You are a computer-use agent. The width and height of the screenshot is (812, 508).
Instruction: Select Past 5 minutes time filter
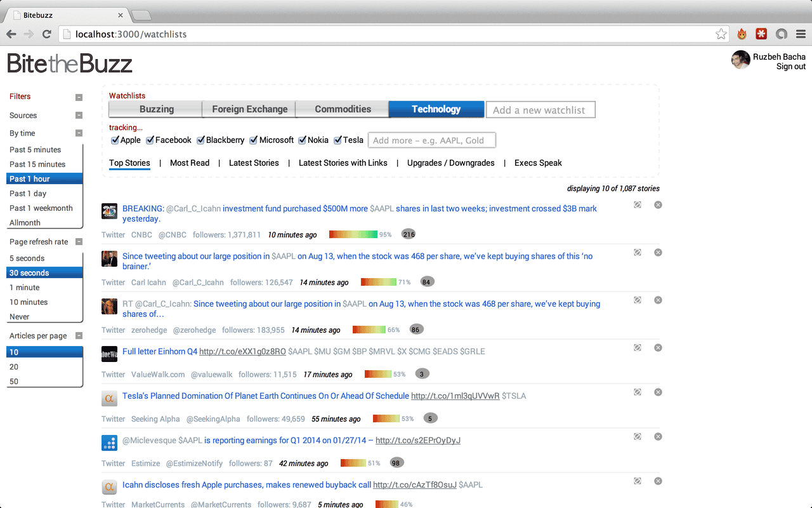(44, 150)
